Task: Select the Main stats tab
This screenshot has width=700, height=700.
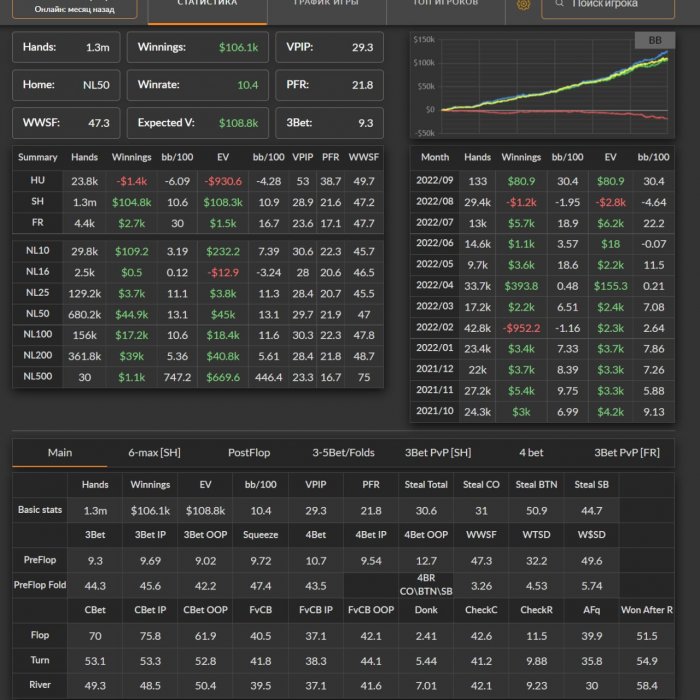Action: point(60,453)
